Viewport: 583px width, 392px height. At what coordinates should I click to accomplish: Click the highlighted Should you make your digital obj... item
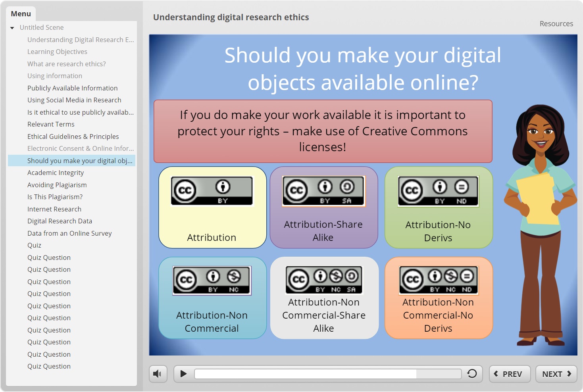tap(72, 161)
